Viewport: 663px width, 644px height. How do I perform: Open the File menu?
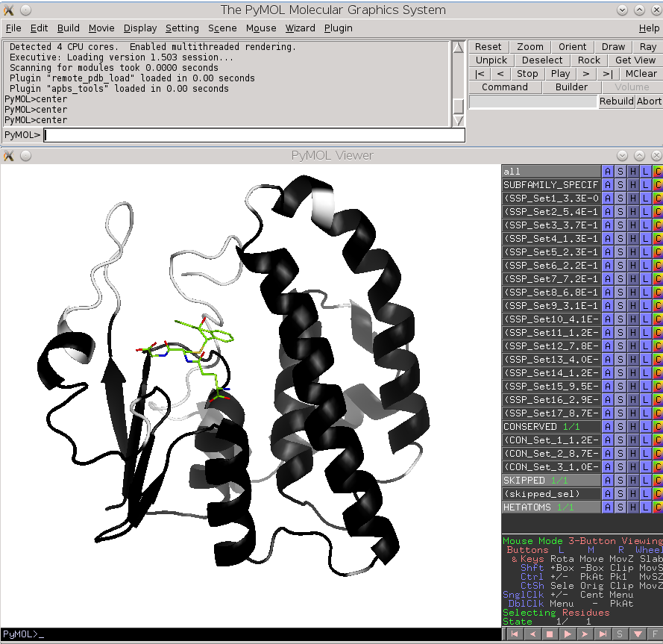point(13,28)
